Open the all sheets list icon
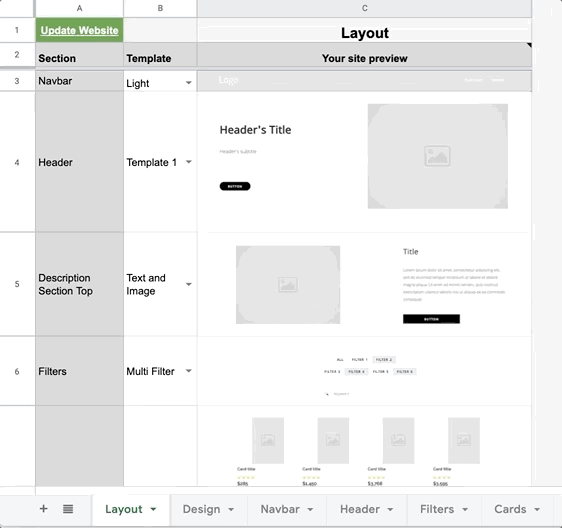562x528 pixels. click(68, 509)
